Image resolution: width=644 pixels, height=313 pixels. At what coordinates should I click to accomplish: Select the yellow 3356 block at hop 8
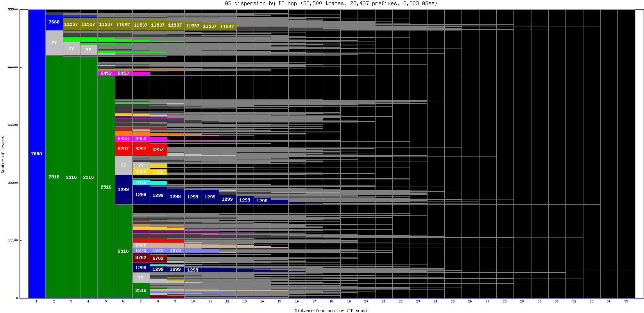pos(158,172)
